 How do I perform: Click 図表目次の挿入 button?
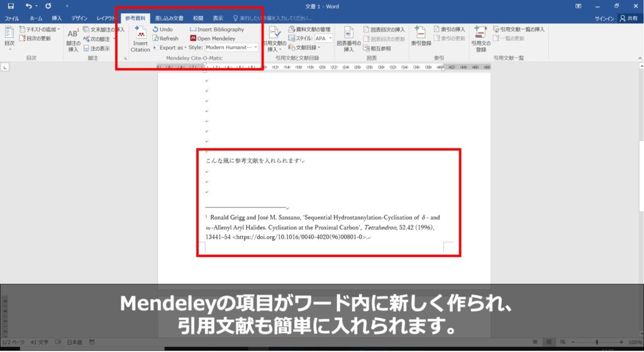[384, 30]
